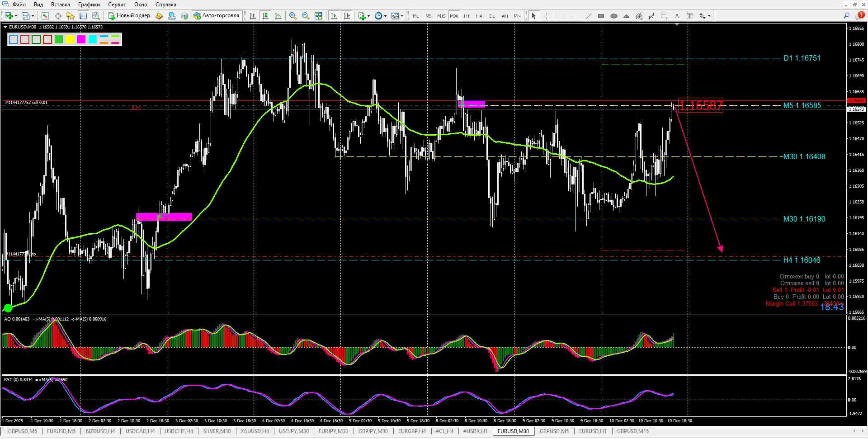Expand the arrows objects dropdown
The width and height of the screenshot is (868, 439).
[709, 16]
